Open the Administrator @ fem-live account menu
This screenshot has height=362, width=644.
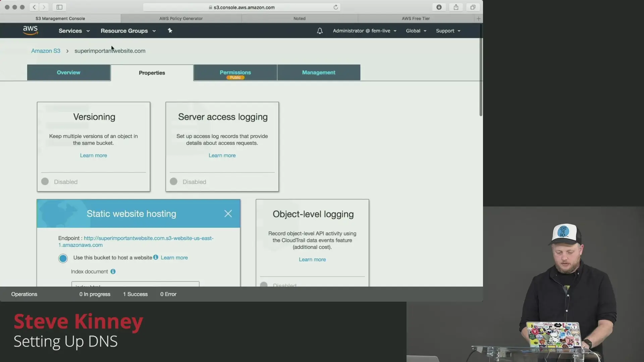tap(365, 31)
